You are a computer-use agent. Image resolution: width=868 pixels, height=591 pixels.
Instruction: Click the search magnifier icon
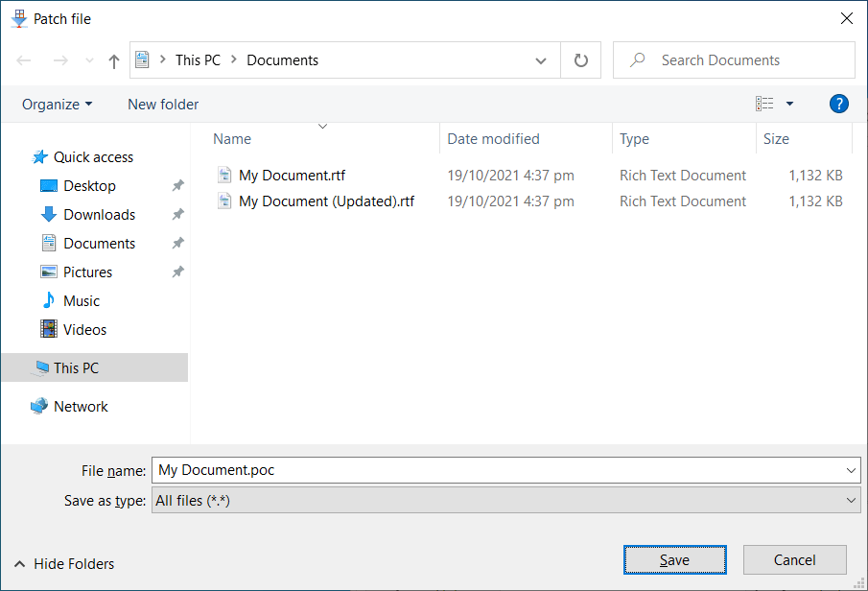coord(638,59)
